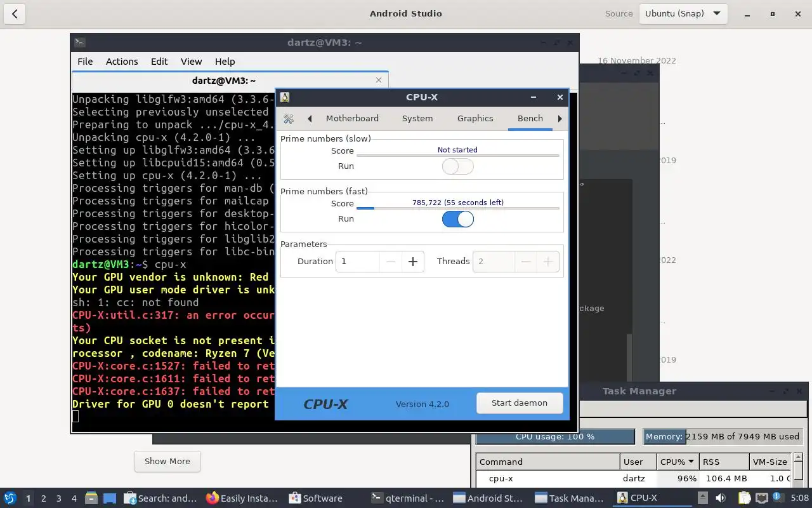Go back in the Software app

15,13
